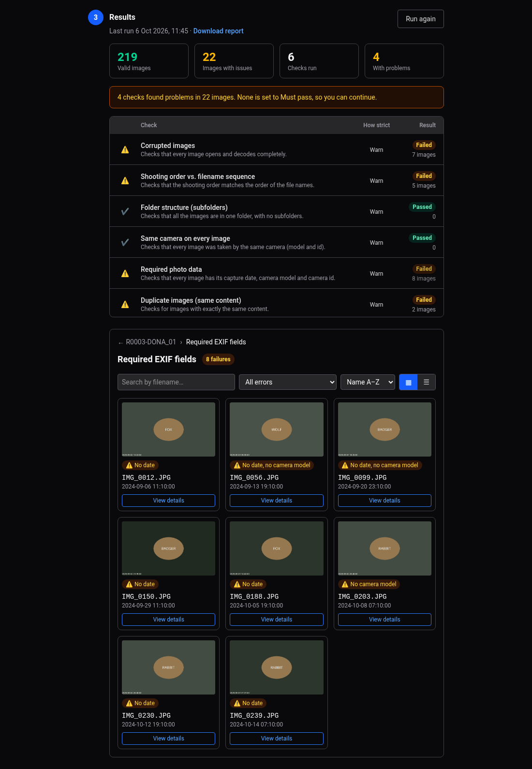This screenshot has width=532, height=769.
Task: View details for IMG_0188.JPG
Action: click(x=277, y=620)
